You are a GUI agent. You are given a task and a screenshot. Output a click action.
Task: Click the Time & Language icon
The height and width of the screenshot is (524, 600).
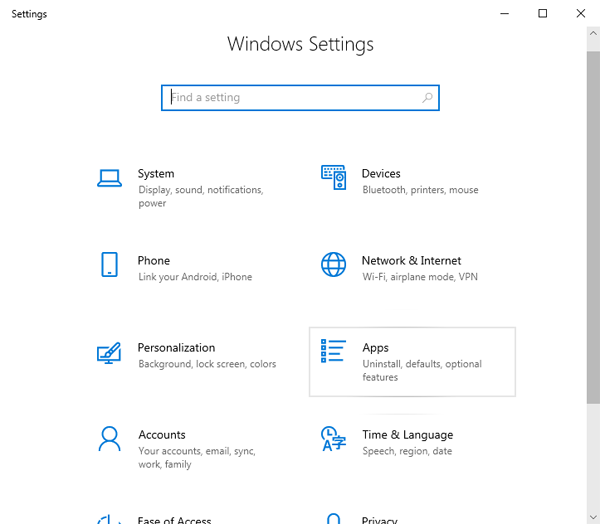(x=334, y=439)
